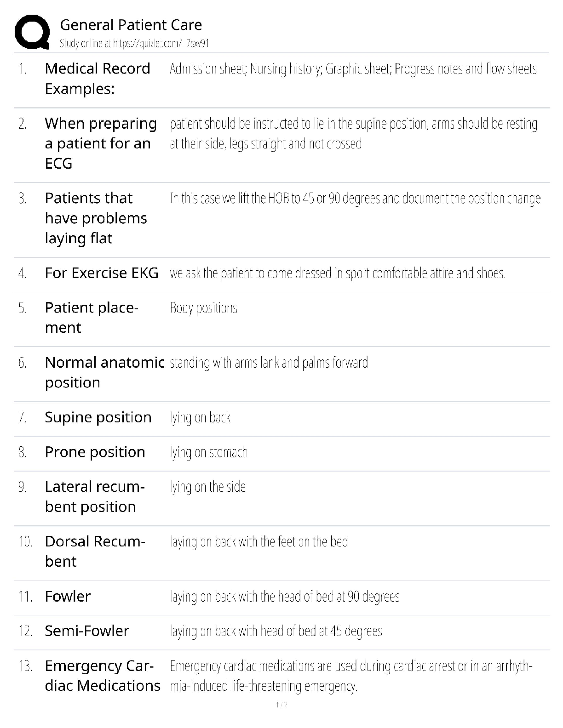Select the Semi-Fowler term
The width and height of the screenshot is (563, 728).
(87, 631)
